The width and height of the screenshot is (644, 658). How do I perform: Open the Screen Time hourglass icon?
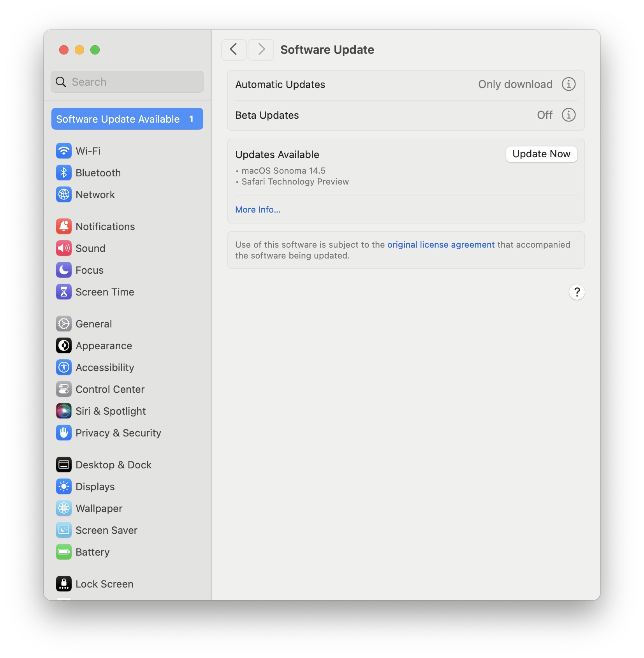click(63, 292)
